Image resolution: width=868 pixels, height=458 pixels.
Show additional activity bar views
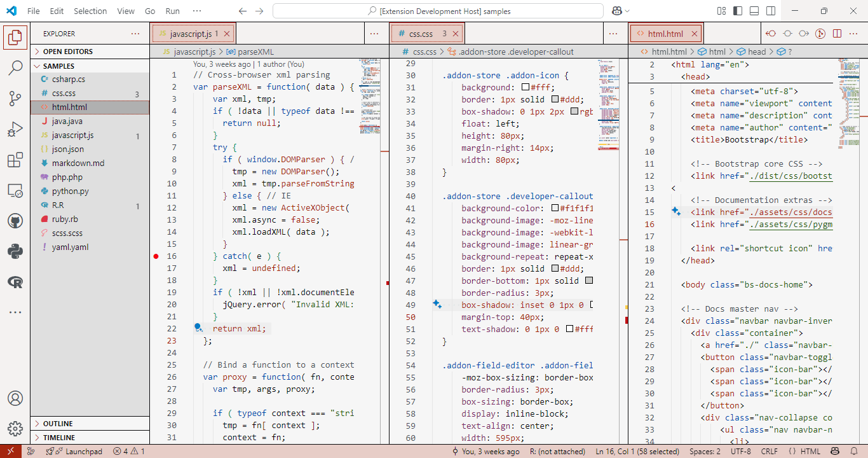(15, 312)
